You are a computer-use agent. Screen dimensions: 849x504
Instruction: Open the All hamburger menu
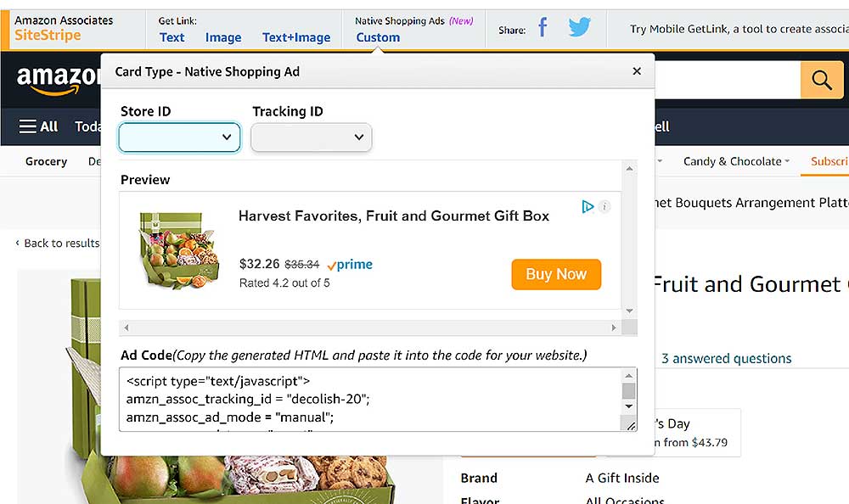38,126
